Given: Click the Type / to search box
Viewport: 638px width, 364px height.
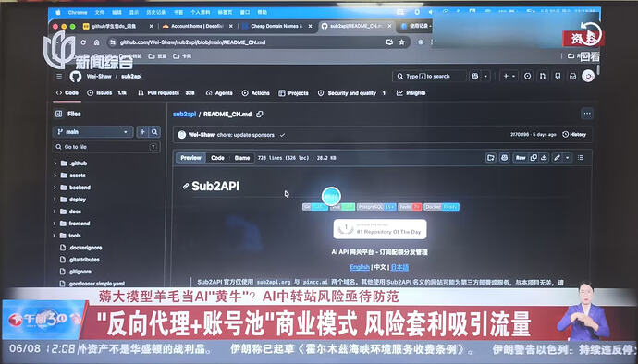Looking at the screenshot, I should coord(429,76).
